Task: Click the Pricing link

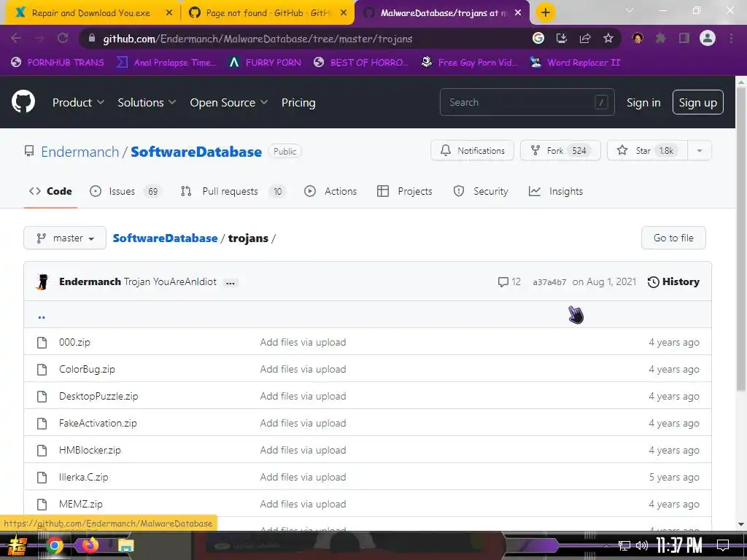Action: 298,102
